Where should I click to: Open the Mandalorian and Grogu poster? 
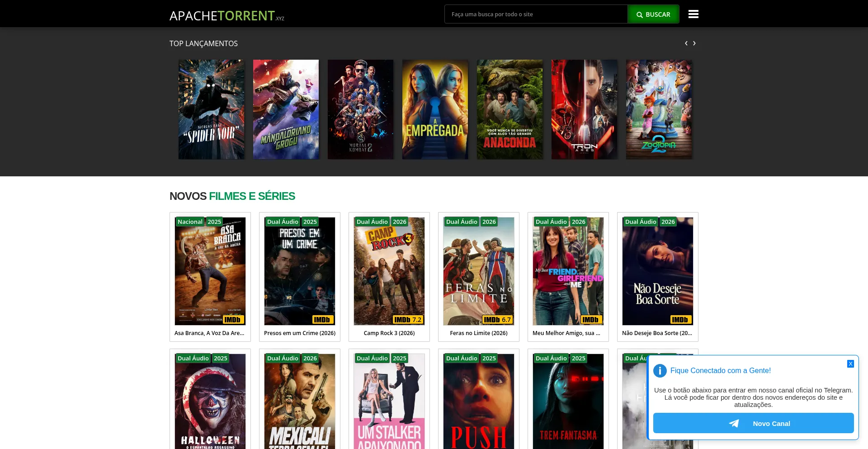pos(286,109)
